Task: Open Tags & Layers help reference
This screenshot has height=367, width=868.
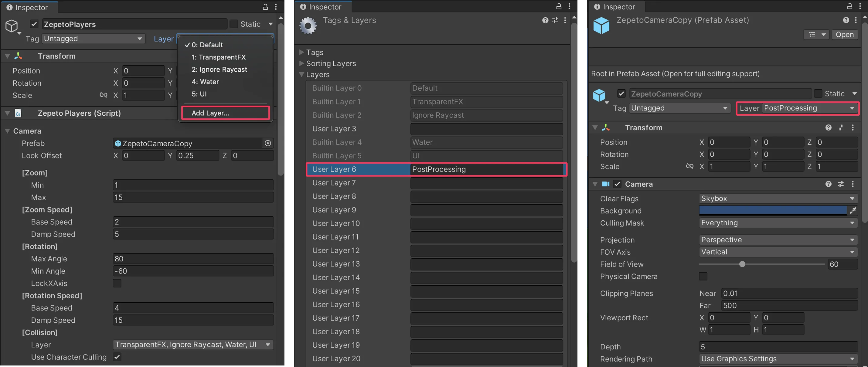Action: 545,20
